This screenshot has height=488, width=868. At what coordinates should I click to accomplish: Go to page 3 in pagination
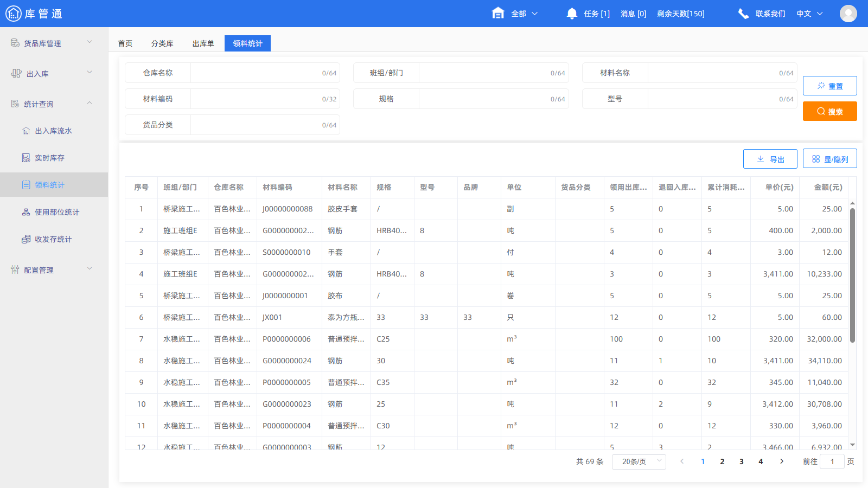tap(741, 461)
